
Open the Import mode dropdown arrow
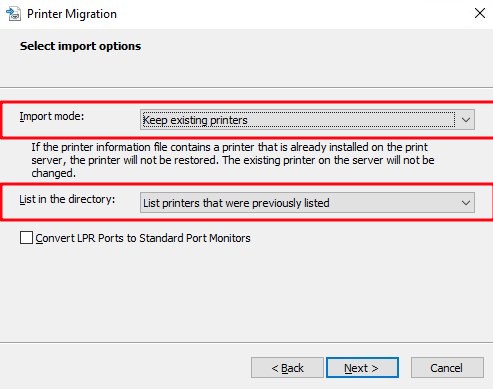pos(466,119)
